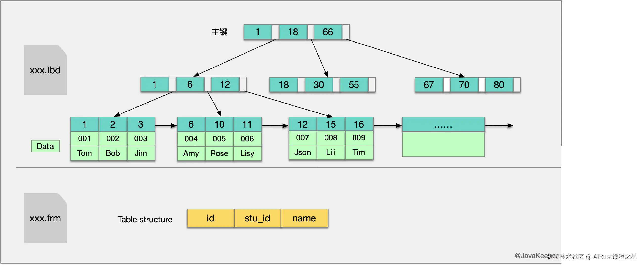This screenshot has width=644, height=267.
Task: Click leaf cell containing Rose
Action: pyautogui.click(x=219, y=153)
